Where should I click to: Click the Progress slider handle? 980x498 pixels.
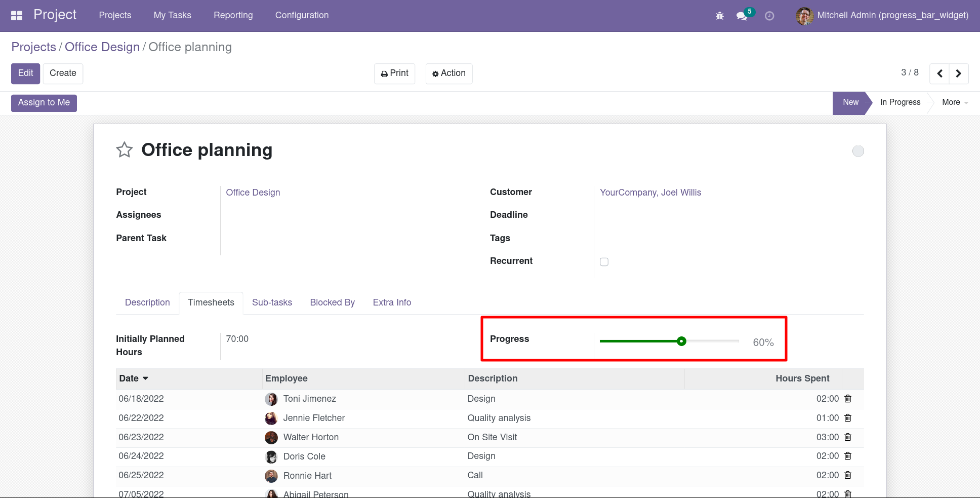[681, 341]
